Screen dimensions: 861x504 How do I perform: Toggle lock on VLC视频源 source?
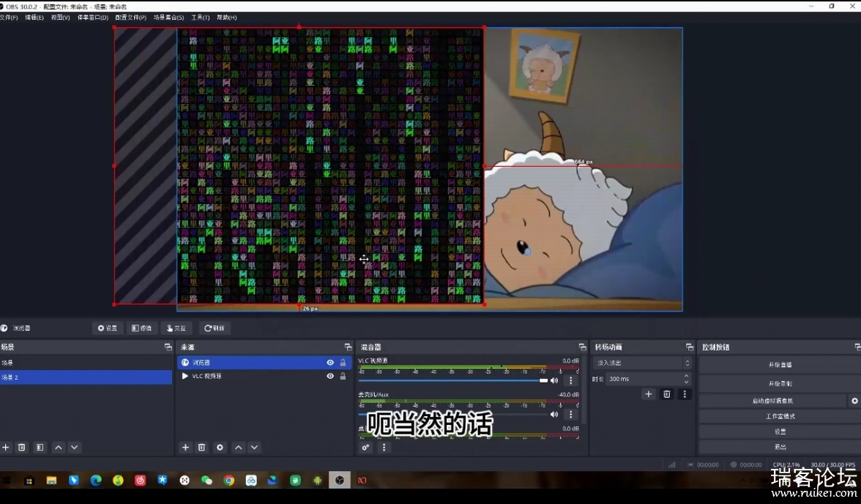343,376
